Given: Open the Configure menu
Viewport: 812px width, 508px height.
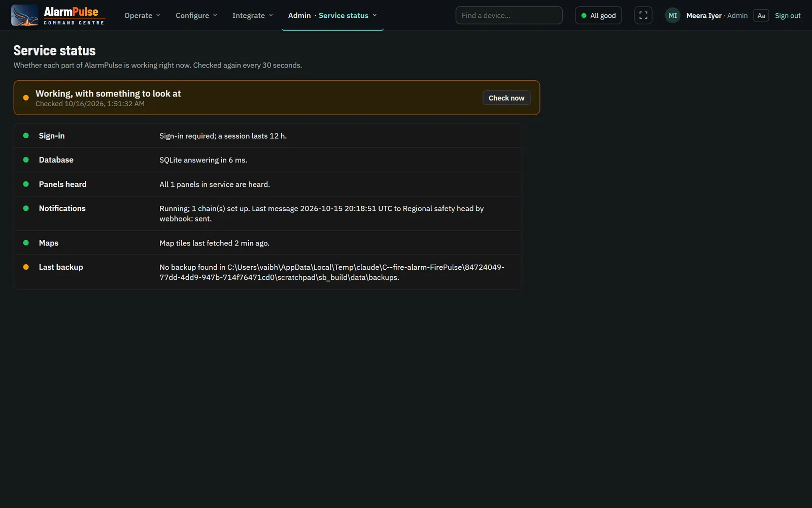Looking at the screenshot, I should tap(196, 15).
